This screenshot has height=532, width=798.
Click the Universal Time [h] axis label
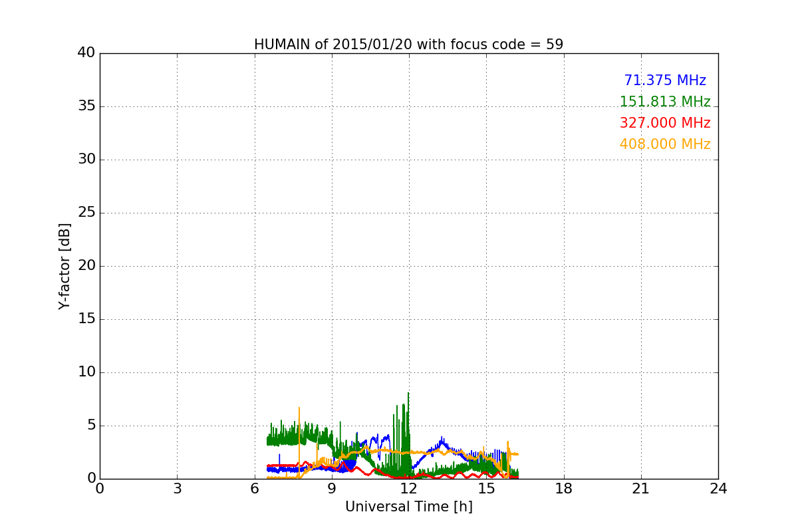pyautogui.click(x=408, y=507)
